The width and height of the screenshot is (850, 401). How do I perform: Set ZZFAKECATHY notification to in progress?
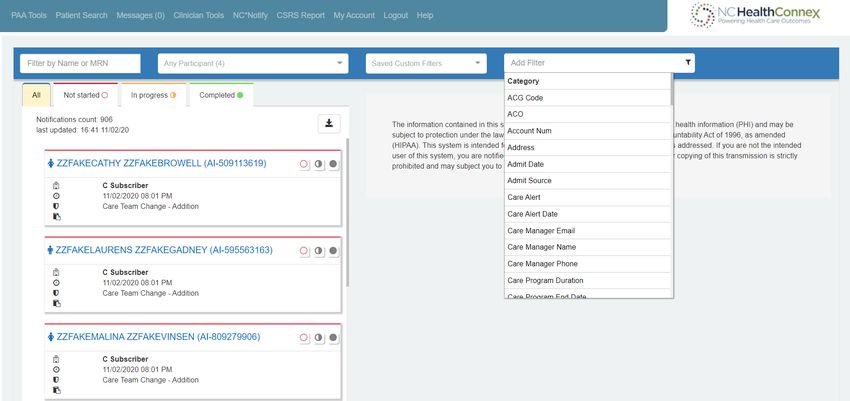pyautogui.click(x=319, y=164)
